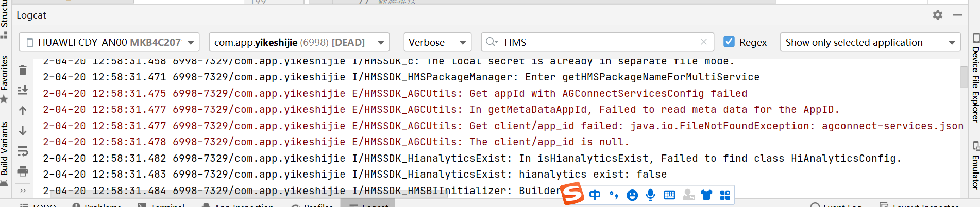Click the logcat vertical scrollbar thumb

point(963,76)
